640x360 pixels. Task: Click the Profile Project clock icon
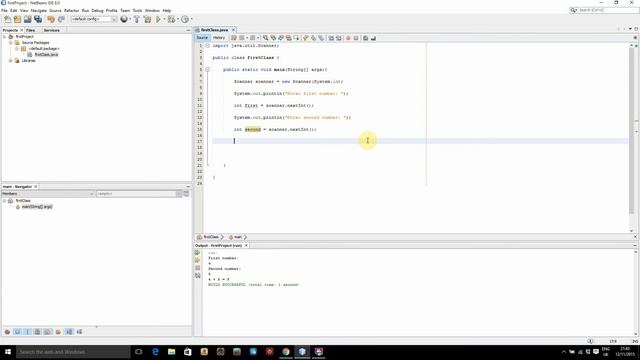point(185,19)
